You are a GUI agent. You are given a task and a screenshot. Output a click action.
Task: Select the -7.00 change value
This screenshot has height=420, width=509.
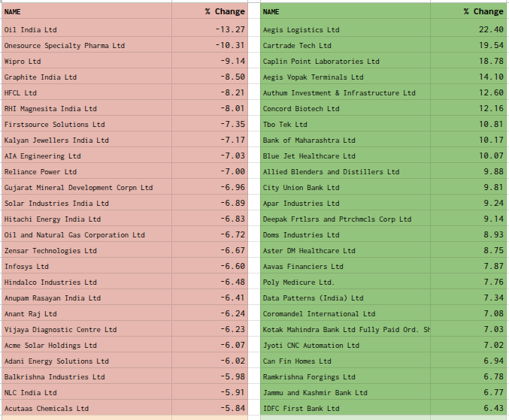(x=210, y=172)
